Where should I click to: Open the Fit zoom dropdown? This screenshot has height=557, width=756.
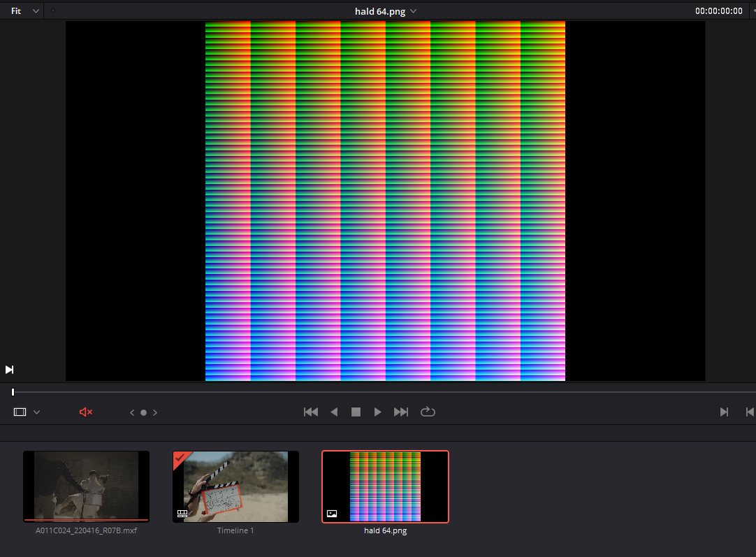[24, 10]
